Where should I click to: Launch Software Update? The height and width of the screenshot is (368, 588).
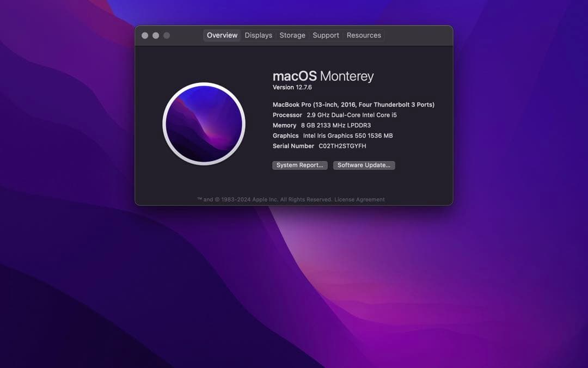coord(364,165)
